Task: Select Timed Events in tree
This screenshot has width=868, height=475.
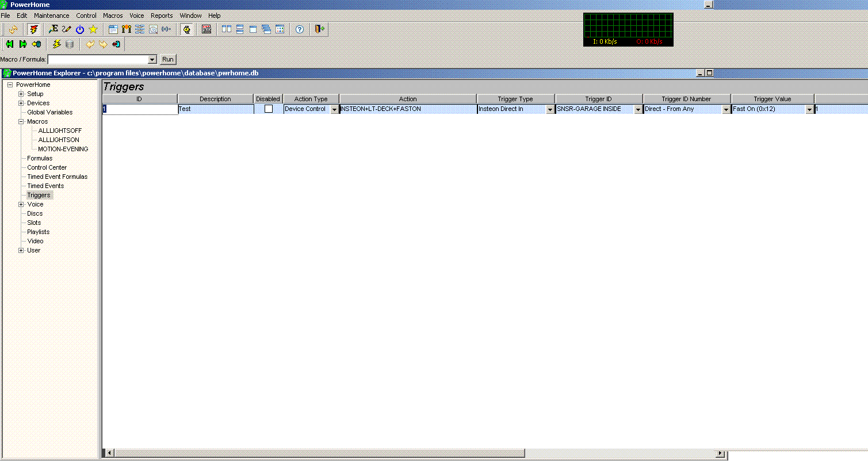Action: (x=45, y=186)
